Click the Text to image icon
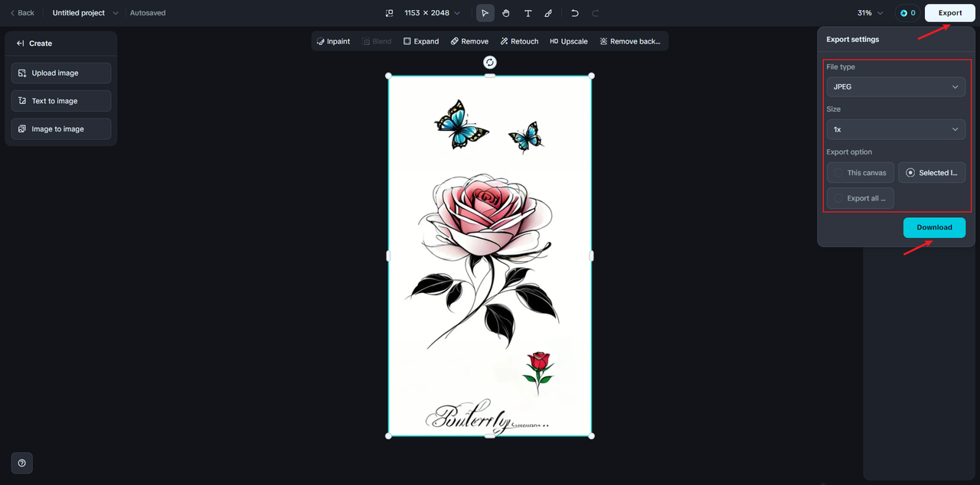980x485 pixels. point(22,101)
